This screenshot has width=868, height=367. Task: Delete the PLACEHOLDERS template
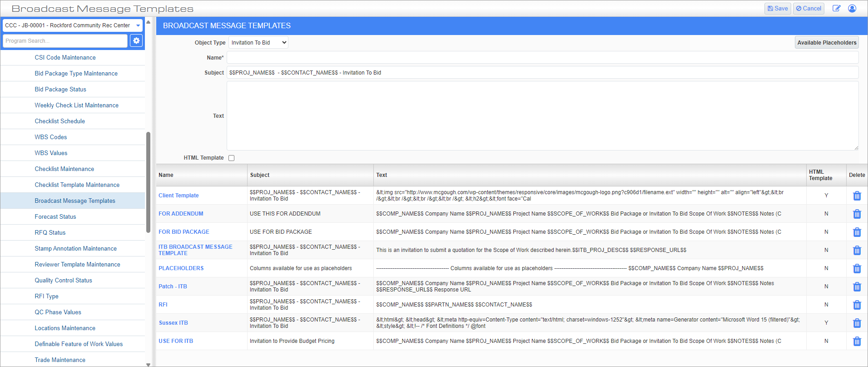point(857,268)
